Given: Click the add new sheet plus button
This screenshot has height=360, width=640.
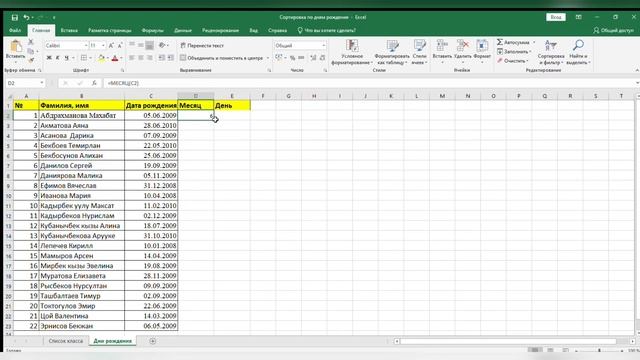Looking at the screenshot, I should [x=153, y=341].
